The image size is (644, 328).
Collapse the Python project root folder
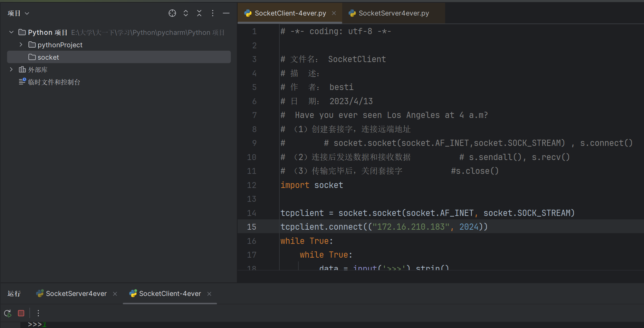11,32
